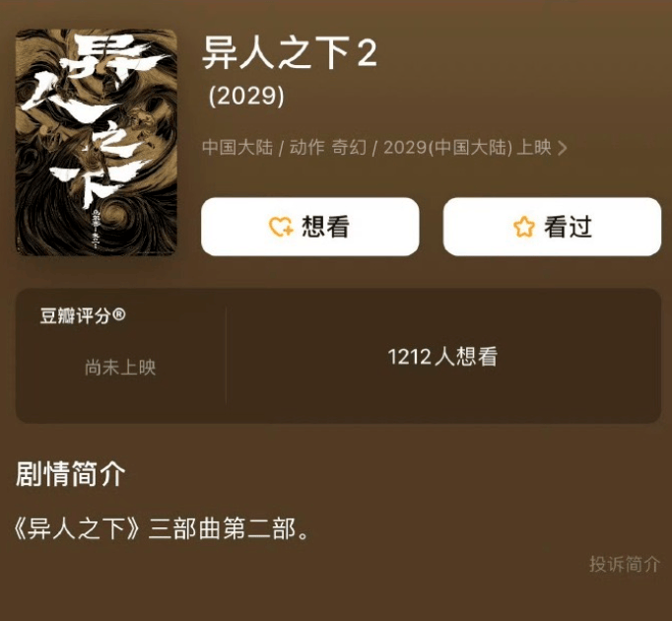
Task: Tap the heart-plus icon on 想看
Action: coord(281,227)
